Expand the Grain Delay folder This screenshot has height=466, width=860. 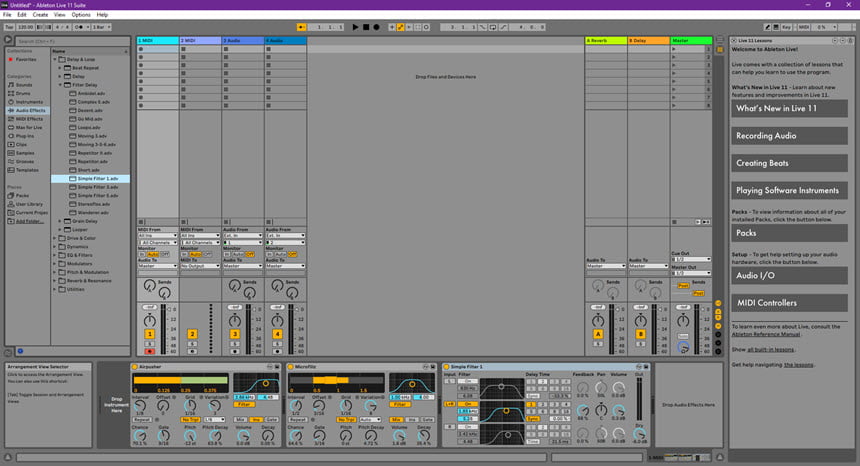[x=60, y=221]
